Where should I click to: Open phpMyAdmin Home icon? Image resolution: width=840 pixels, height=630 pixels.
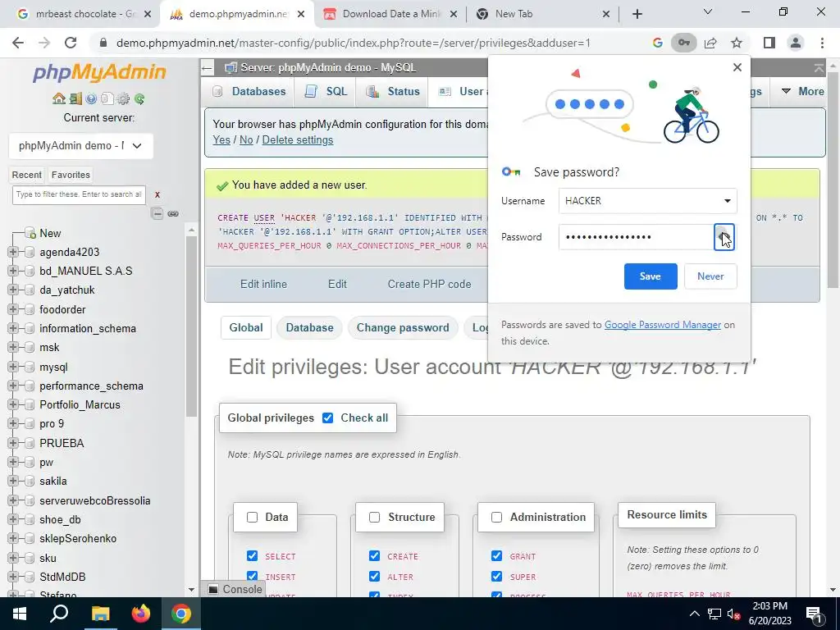pos(59,98)
